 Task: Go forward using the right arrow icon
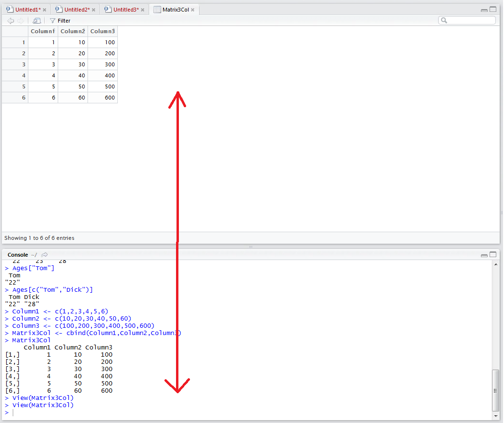pos(21,21)
